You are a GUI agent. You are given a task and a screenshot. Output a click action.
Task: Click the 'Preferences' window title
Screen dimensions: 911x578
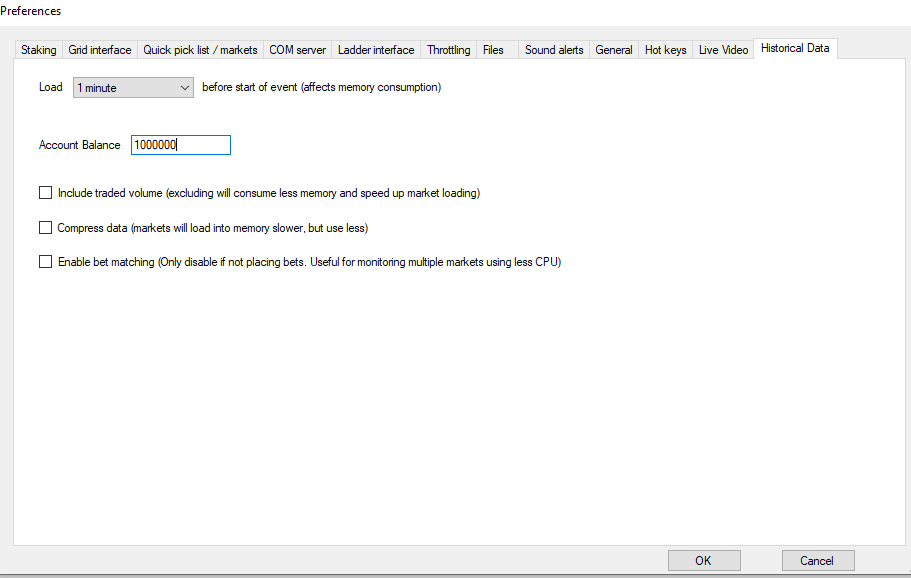(x=31, y=11)
